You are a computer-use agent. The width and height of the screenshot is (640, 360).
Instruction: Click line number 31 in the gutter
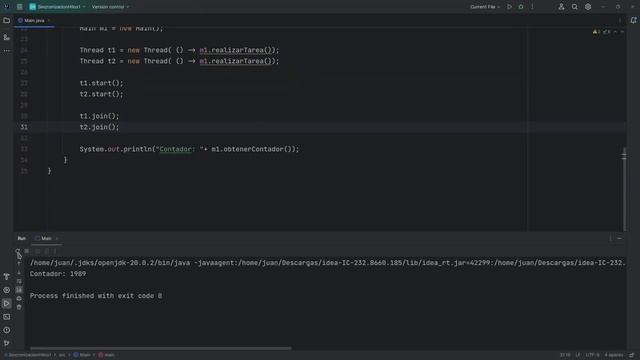click(x=24, y=127)
